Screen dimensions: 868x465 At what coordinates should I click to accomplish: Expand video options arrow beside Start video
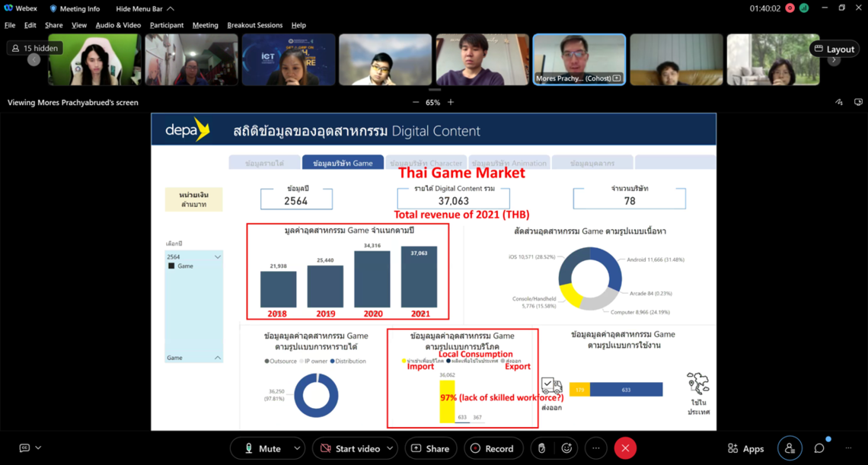tap(390, 448)
